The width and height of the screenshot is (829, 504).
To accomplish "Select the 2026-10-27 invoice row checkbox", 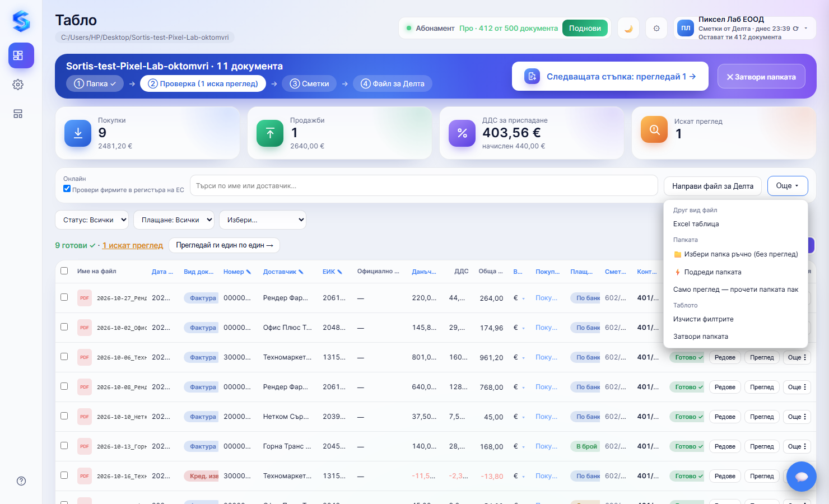I will pos(64,297).
